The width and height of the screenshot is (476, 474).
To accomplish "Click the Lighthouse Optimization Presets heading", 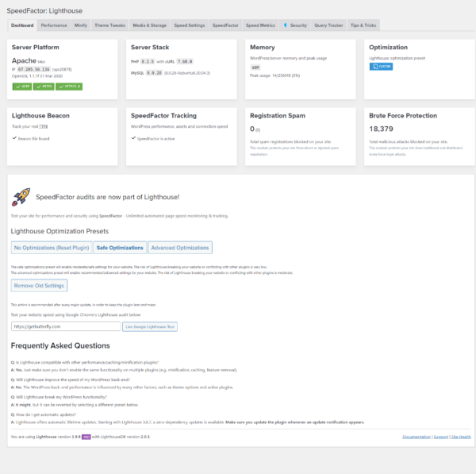I will click(59, 231).
